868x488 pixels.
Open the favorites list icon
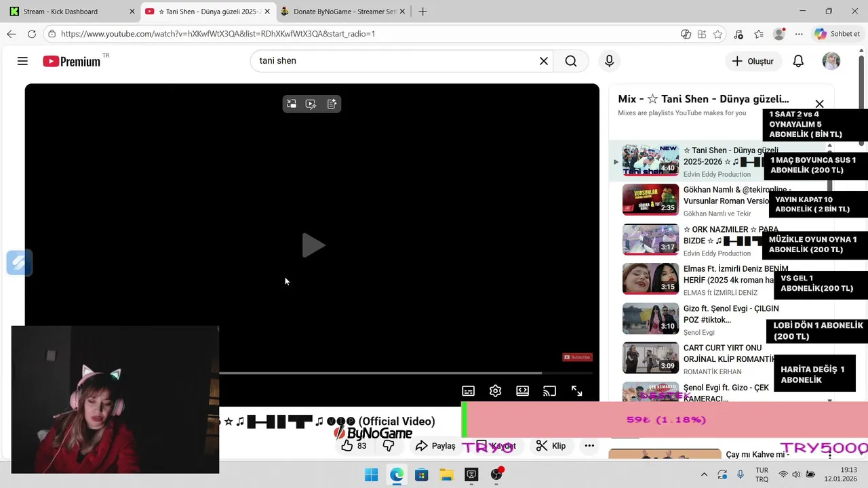[759, 34]
